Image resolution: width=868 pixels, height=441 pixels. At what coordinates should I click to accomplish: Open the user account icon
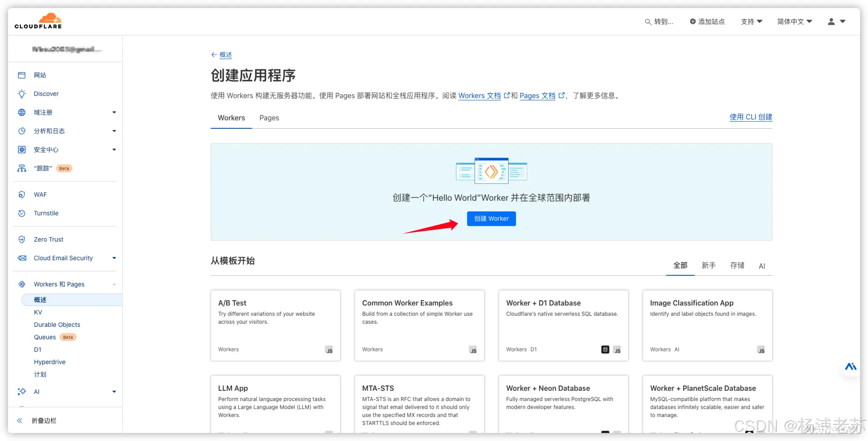(x=831, y=21)
